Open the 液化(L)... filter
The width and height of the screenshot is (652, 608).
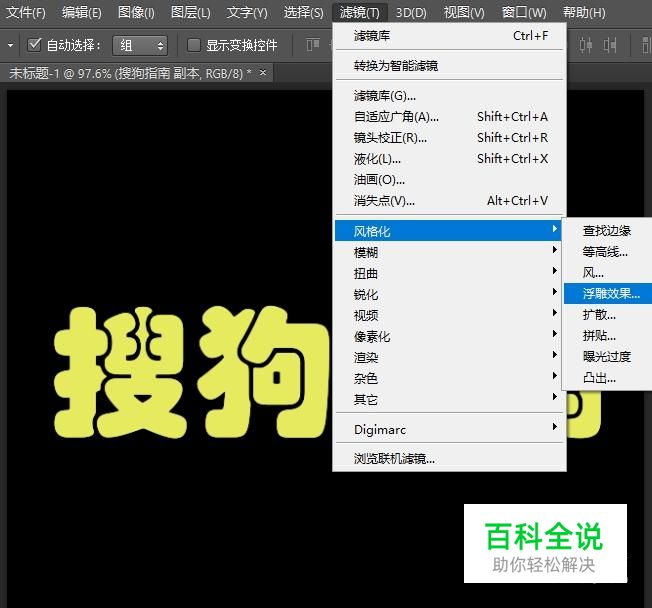point(449,159)
